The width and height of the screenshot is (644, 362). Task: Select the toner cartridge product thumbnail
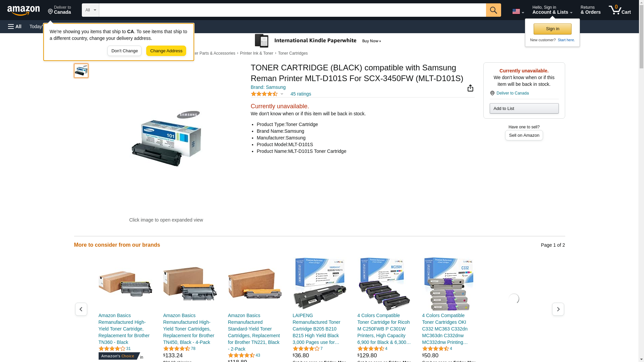[81, 71]
